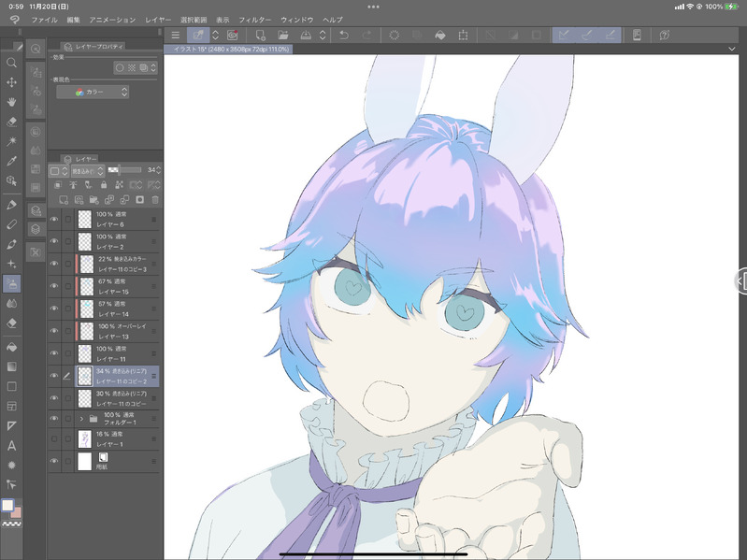Select the Eyedropper tool
Screen dimensions: 747x560
pos(11,161)
